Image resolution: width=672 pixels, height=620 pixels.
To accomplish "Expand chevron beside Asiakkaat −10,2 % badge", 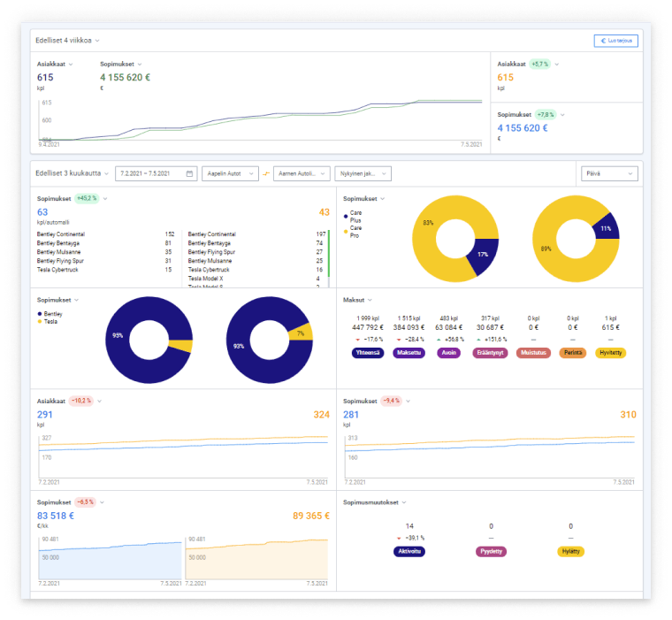I will coord(99,402).
